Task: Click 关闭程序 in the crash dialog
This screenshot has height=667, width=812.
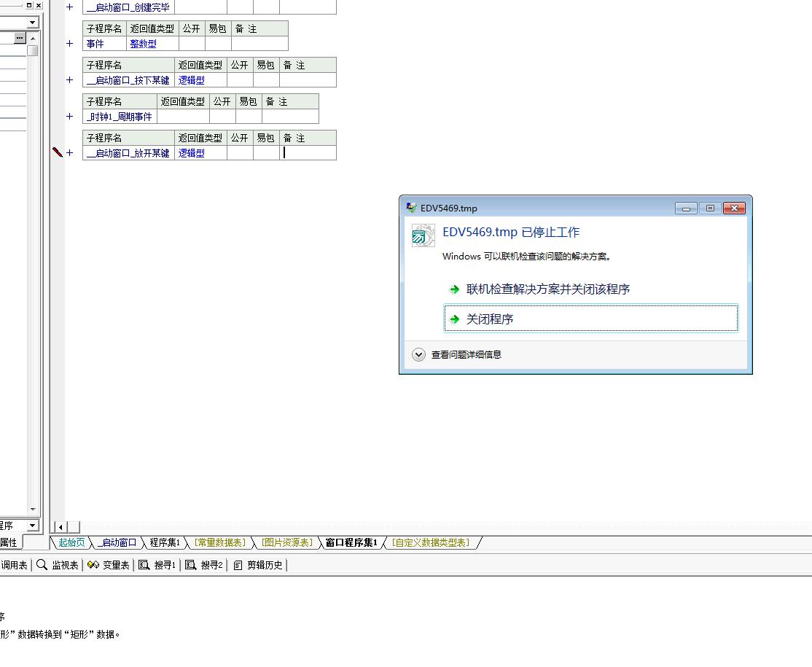Action: coord(591,319)
